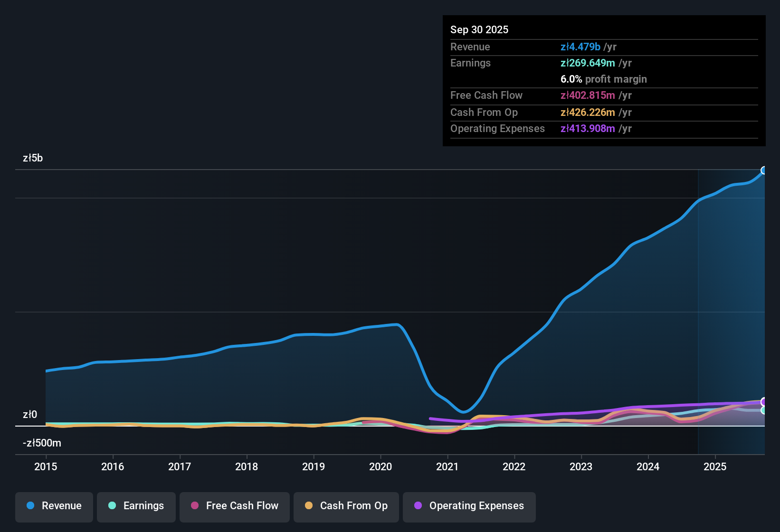Select the 2015 axis label
This screenshot has height=532, width=780.
pos(46,467)
